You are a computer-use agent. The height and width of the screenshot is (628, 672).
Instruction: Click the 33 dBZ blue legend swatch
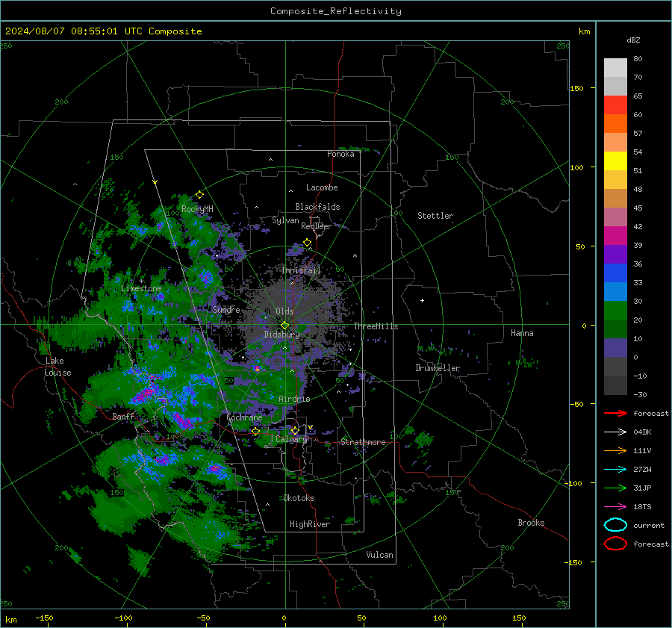click(x=615, y=291)
